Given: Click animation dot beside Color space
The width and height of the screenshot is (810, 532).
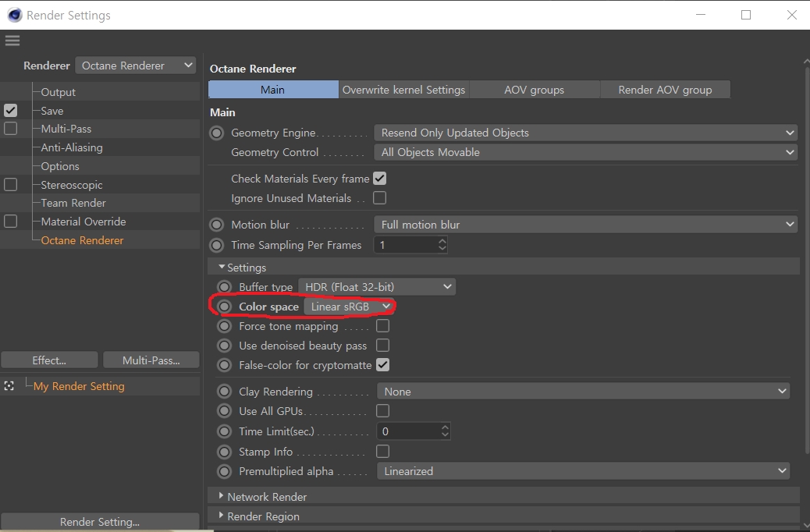Looking at the screenshot, I should [224, 307].
